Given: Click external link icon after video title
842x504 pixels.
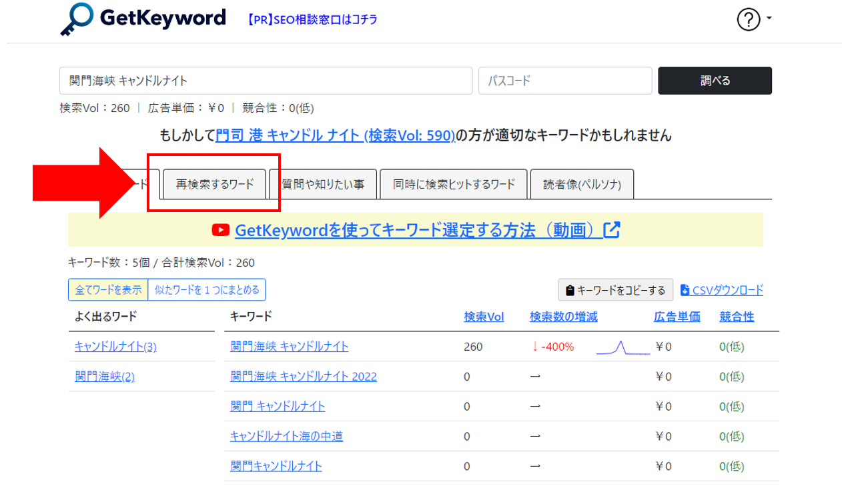Looking at the screenshot, I should pos(612,230).
